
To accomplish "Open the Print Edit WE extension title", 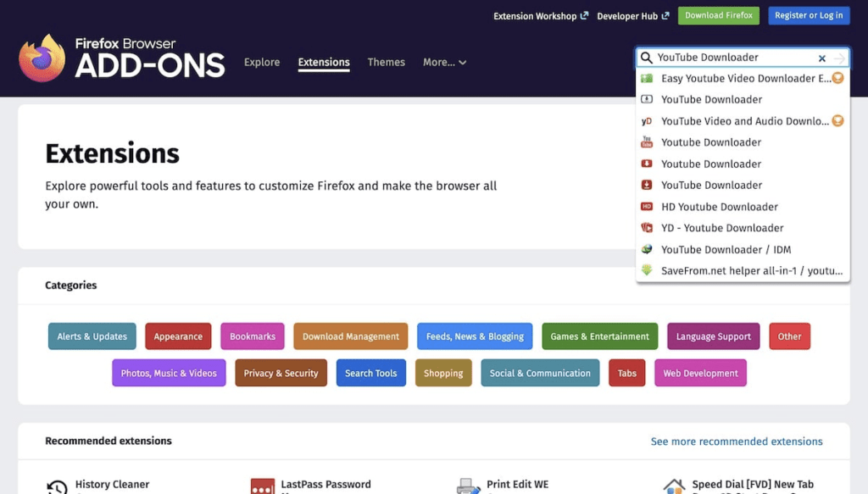I will (518, 485).
